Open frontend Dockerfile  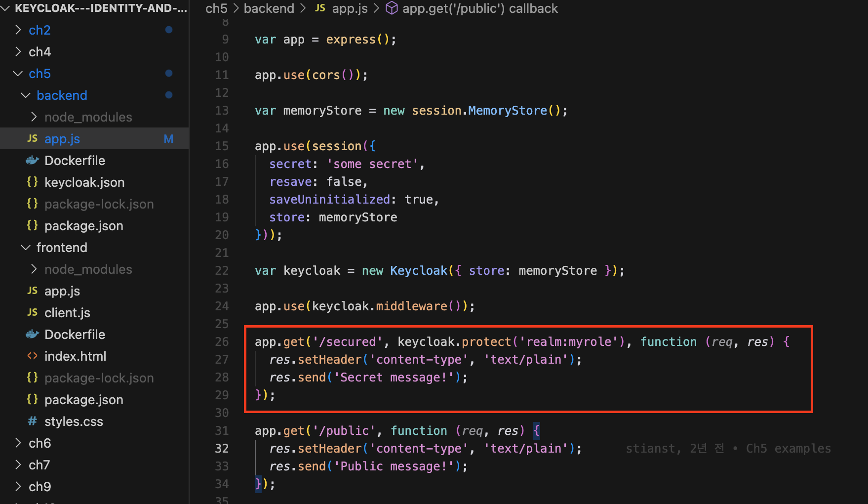coord(75,335)
